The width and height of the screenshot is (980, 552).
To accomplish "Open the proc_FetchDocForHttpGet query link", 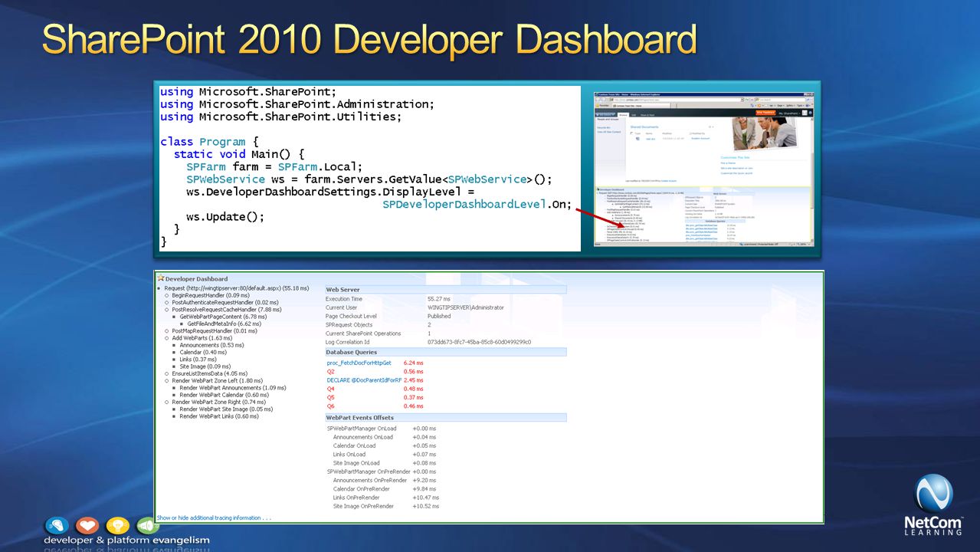I will [359, 363].
